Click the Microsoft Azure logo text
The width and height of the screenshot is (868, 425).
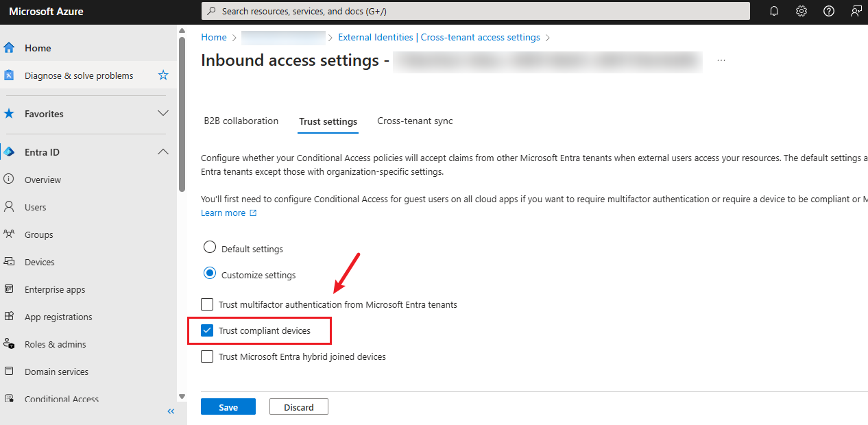point(46,11)
